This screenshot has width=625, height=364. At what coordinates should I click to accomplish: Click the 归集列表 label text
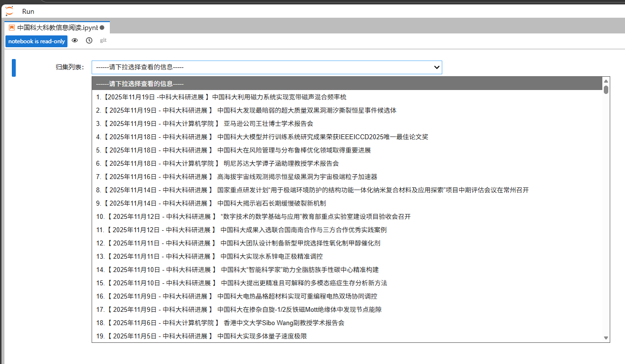tap(69, 67)
